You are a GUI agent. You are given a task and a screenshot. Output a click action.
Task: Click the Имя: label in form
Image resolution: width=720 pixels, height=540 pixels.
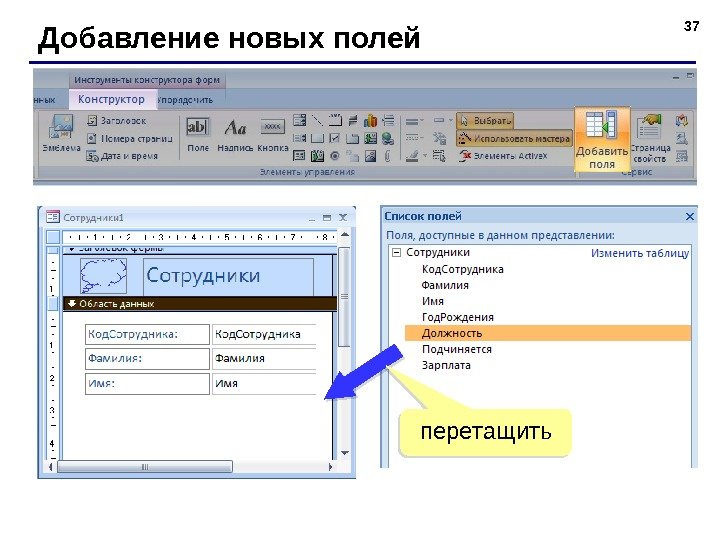147,383
